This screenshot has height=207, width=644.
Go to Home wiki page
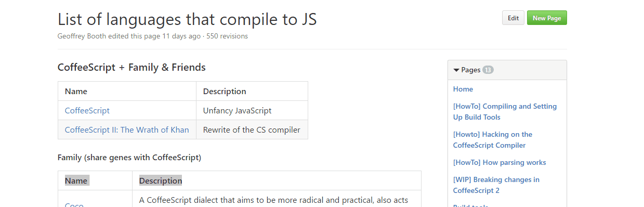click(463, 89)
